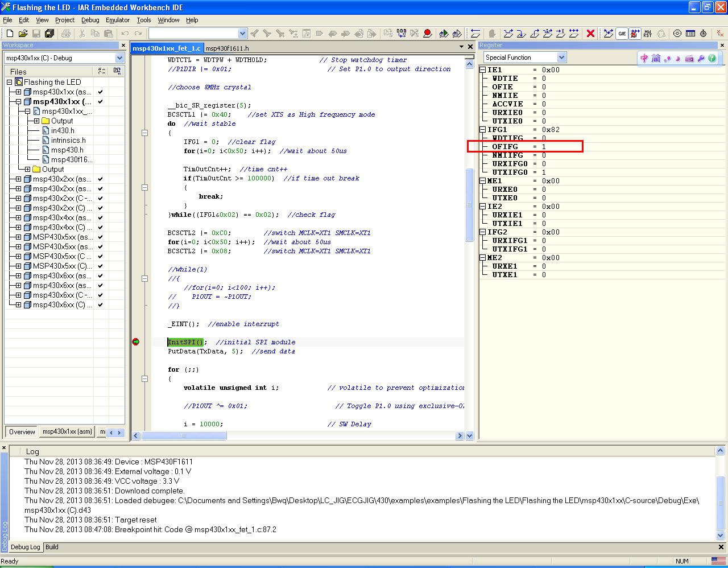Screen dimensions: 728x568
Task: Click the Reset debugger icon
Action: [475, 34]
